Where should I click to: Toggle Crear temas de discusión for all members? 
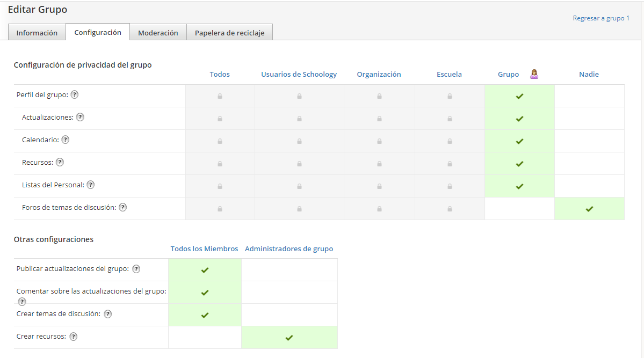tap(205, 314)
